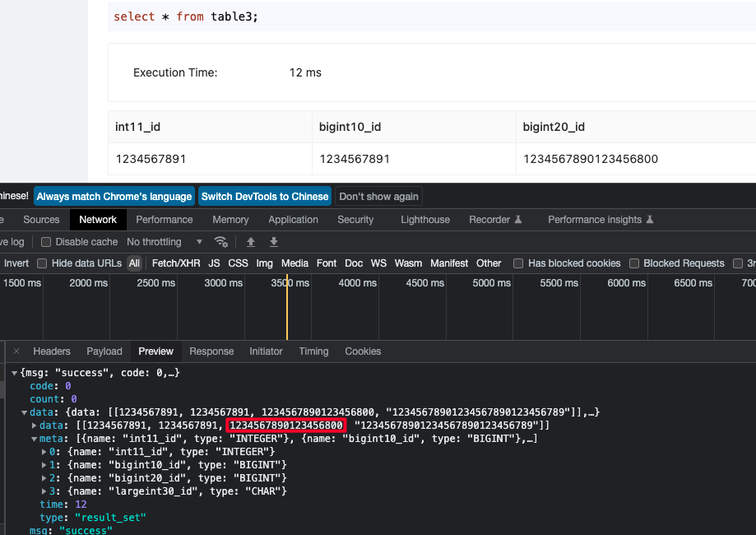Filter requests by CSS

(238, 263)
